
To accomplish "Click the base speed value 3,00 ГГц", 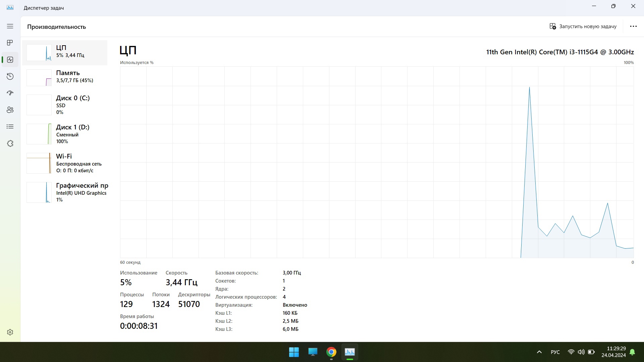I will [x=292, y=273].
